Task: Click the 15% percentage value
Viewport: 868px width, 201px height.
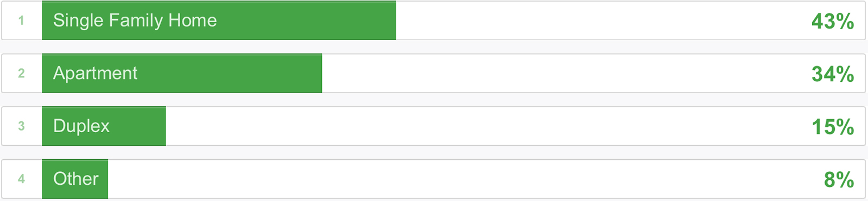Action: click(833, 127)
